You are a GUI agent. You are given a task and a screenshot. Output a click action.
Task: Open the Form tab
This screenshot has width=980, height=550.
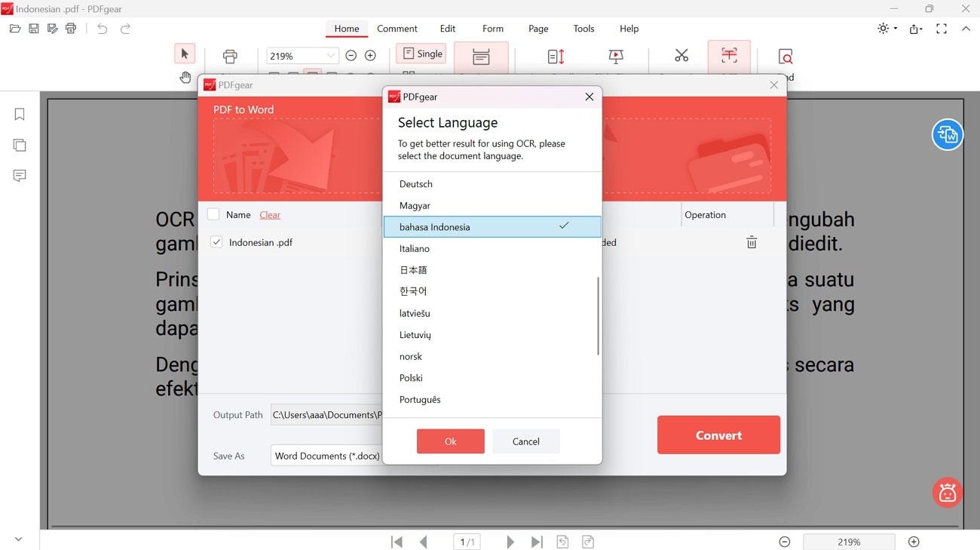[x=493, y=29]
